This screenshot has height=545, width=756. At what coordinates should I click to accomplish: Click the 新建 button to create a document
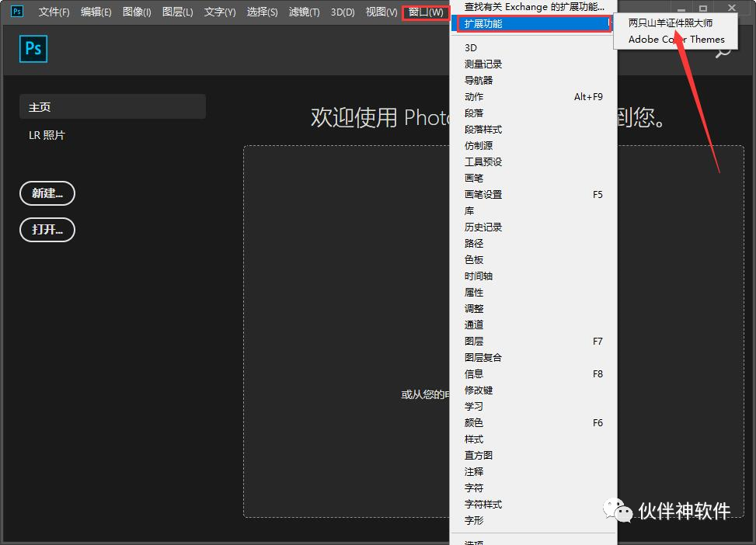(x=47, y=193)
